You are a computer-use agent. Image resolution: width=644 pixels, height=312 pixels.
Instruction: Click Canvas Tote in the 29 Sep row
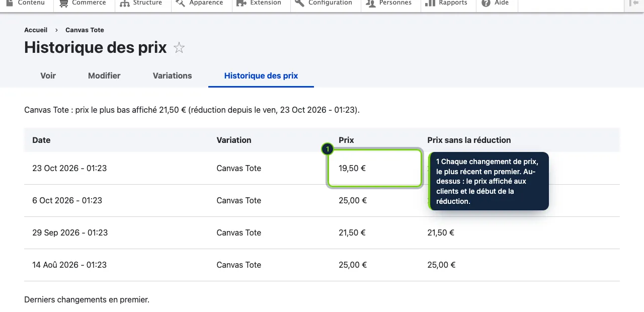click(x=239, y=233)
